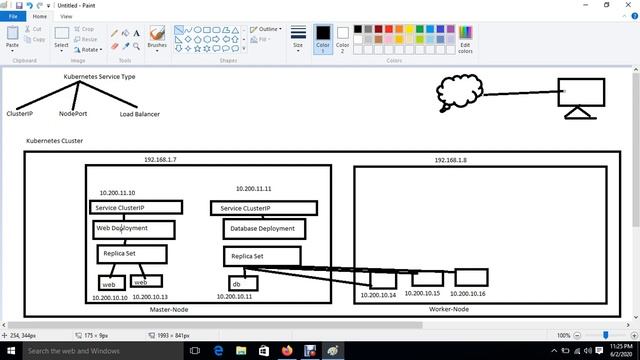640x360 pixels.
Task: Pick the red color swatch
Action: [x=389, y=29]
